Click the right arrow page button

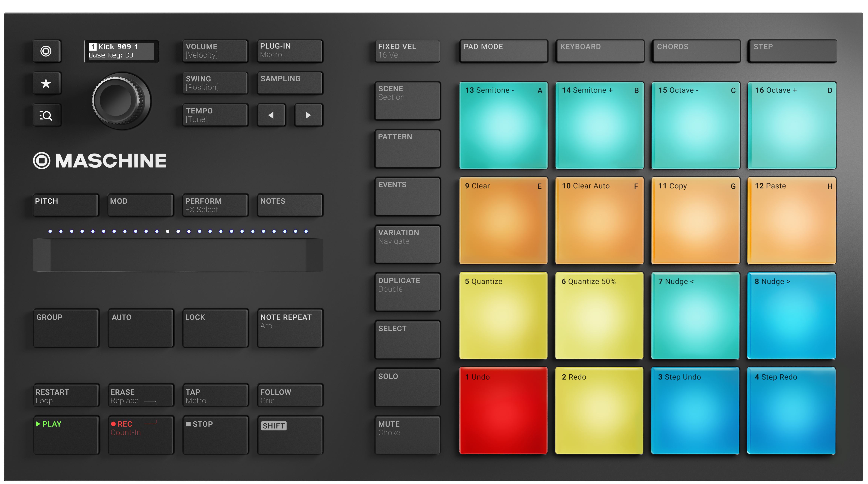pyautogui.click(x=308, y=116)
